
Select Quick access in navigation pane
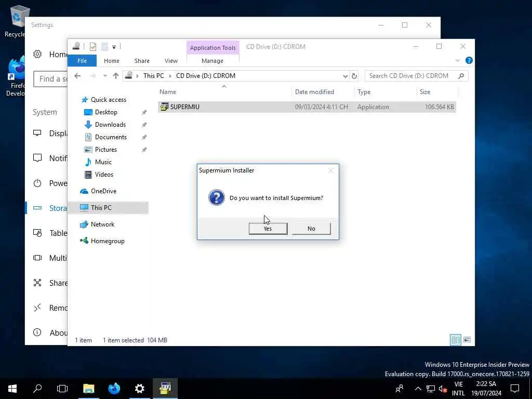click(x=108, y=100)
